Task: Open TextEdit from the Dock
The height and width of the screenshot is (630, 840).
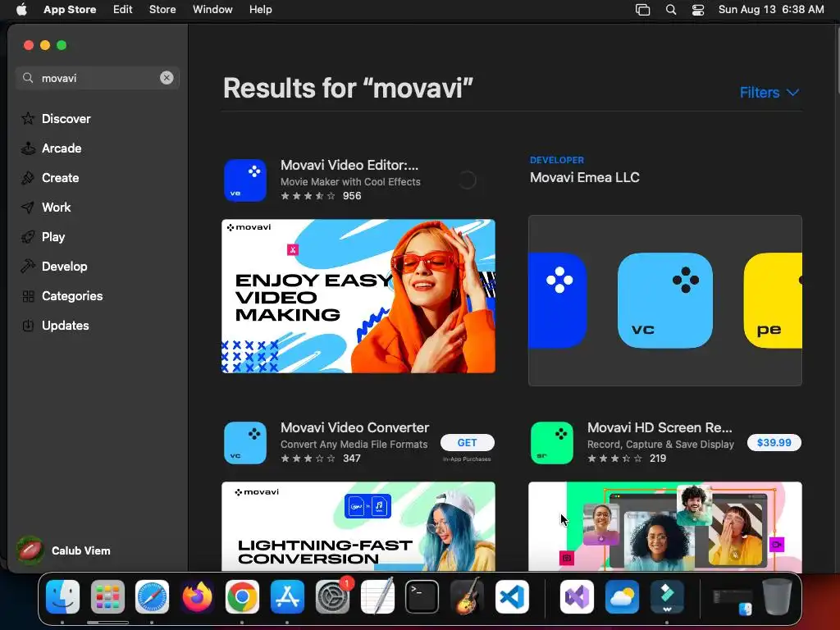Action: 377,596
